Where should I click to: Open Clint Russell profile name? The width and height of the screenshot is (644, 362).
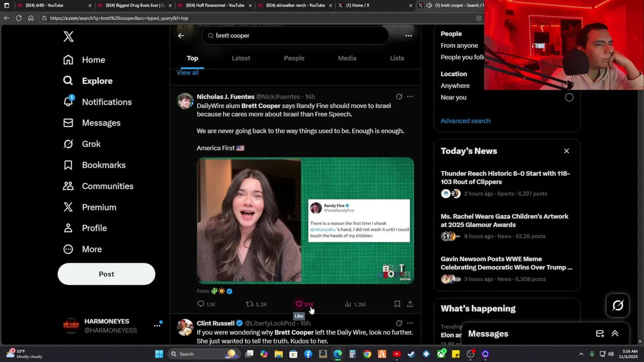tap(215, 323)
